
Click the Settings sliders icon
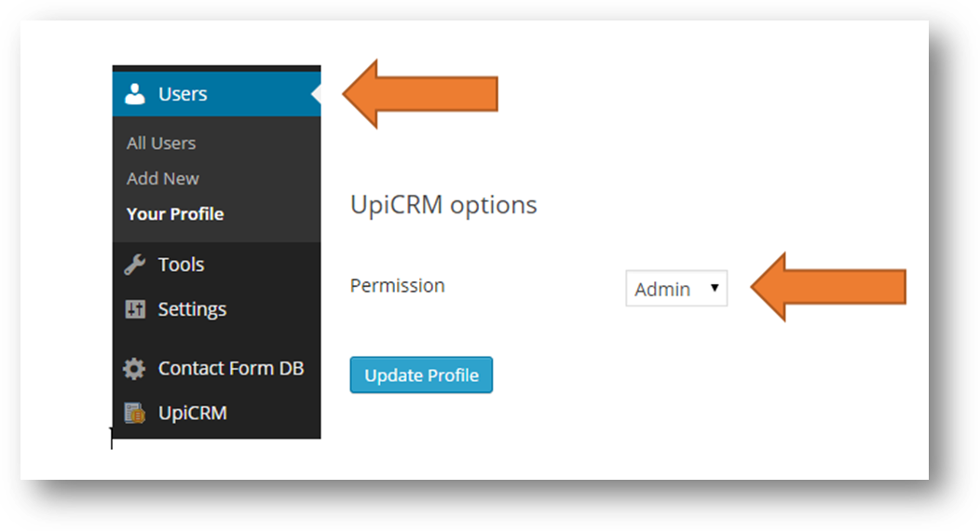point(135,309)
